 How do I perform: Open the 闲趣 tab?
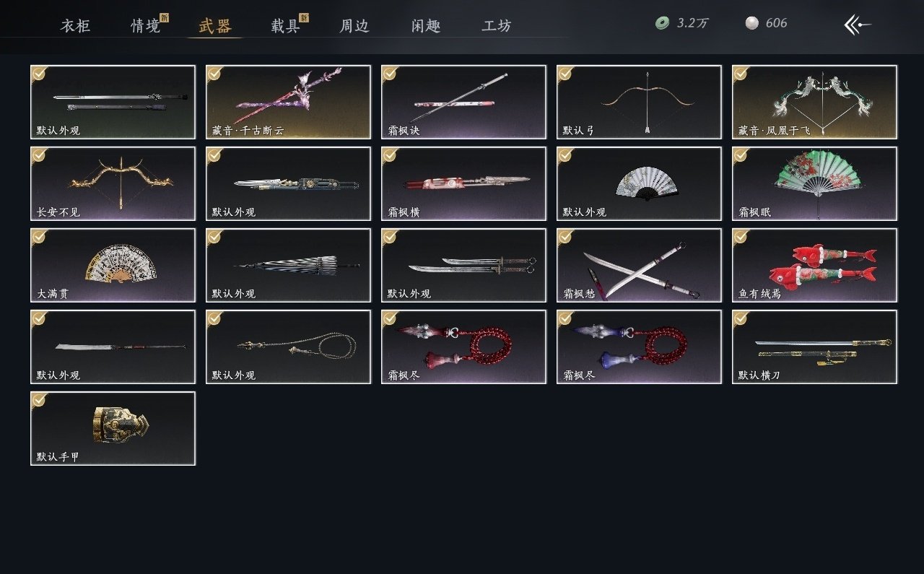pos(426,26)
